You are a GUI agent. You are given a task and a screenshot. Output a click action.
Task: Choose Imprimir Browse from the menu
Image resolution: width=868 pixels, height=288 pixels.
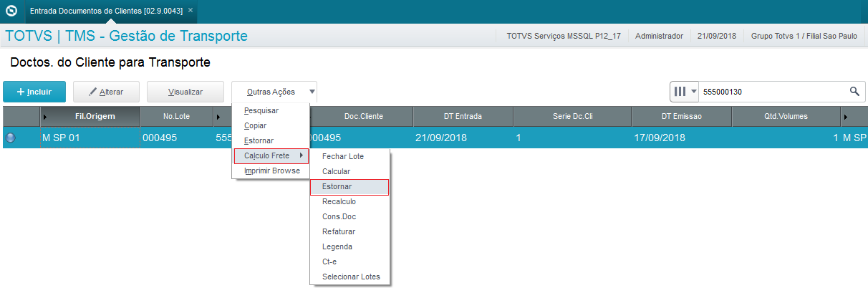(270, 171)
